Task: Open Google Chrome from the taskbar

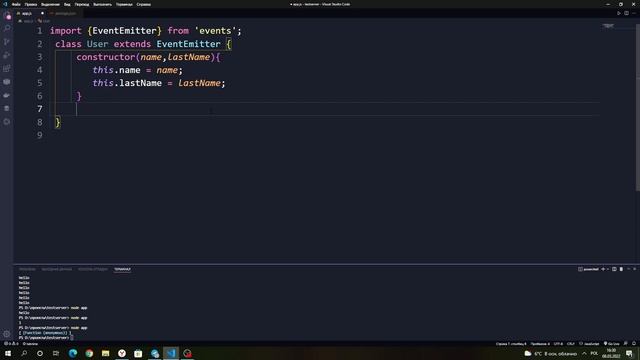Action: [89, 353]
